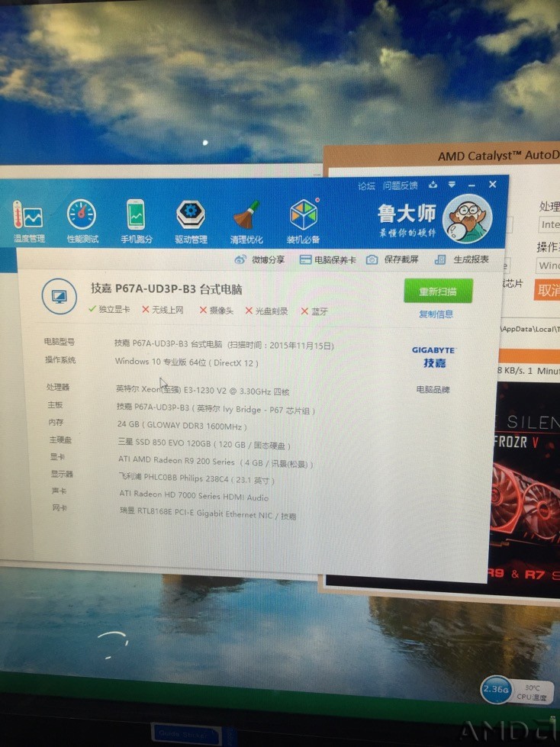Click Xeon E3-1230 V2 processor text
The width and height of the screenshot is (560, 747).
click(203, 390)
